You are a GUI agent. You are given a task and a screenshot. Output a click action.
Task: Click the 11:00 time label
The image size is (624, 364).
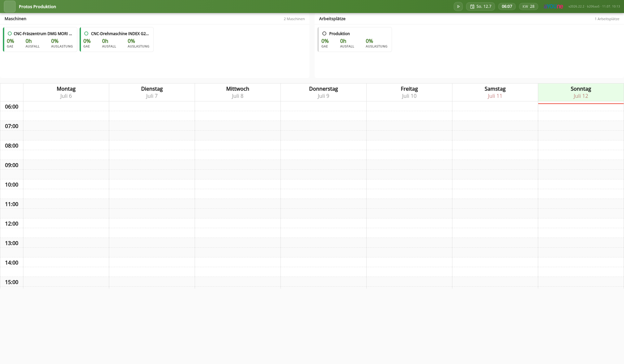[x=12, y=204]
